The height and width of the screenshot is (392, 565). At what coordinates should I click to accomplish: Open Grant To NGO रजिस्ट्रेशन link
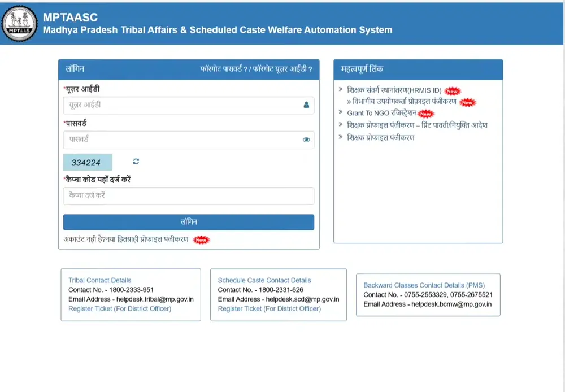click(x=381, y=113)
